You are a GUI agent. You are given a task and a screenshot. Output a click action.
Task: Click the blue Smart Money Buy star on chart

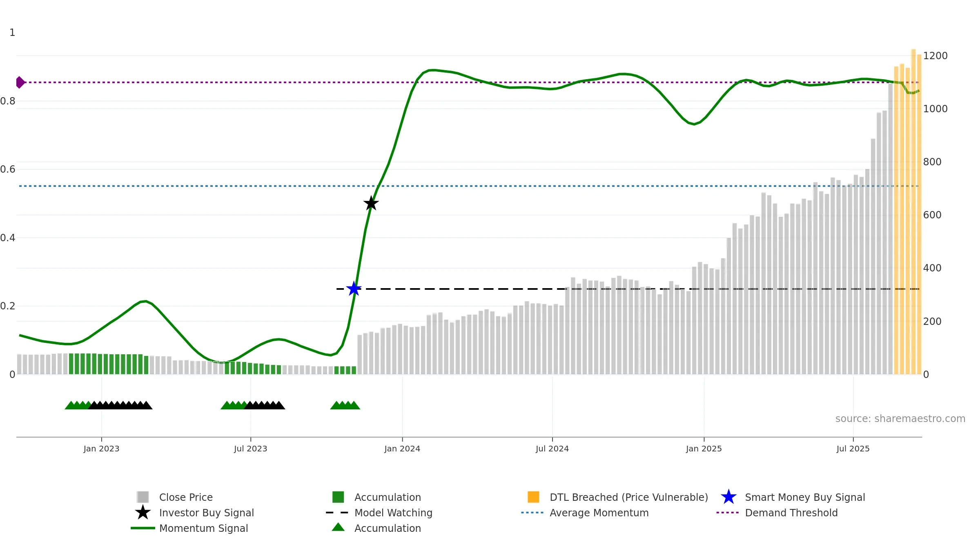354,289
